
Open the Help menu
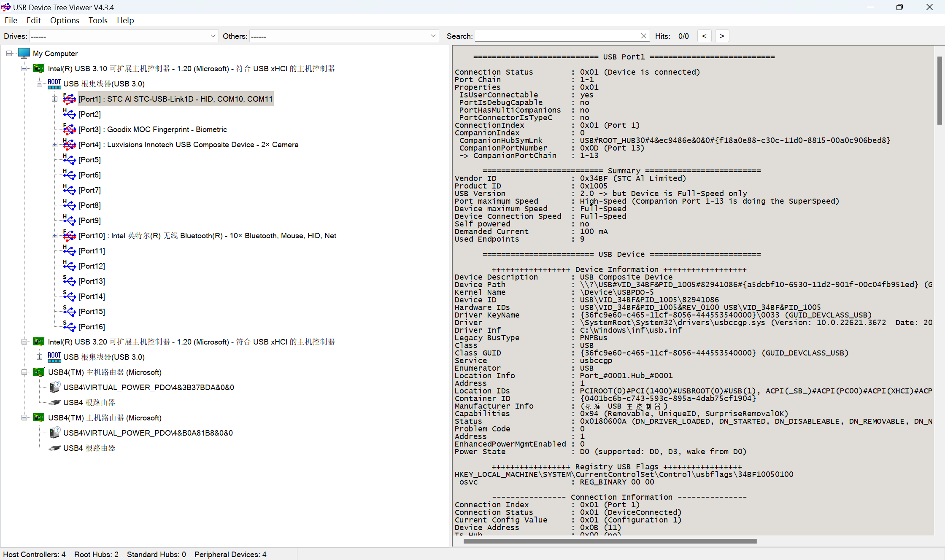click(x=125, y=20)
